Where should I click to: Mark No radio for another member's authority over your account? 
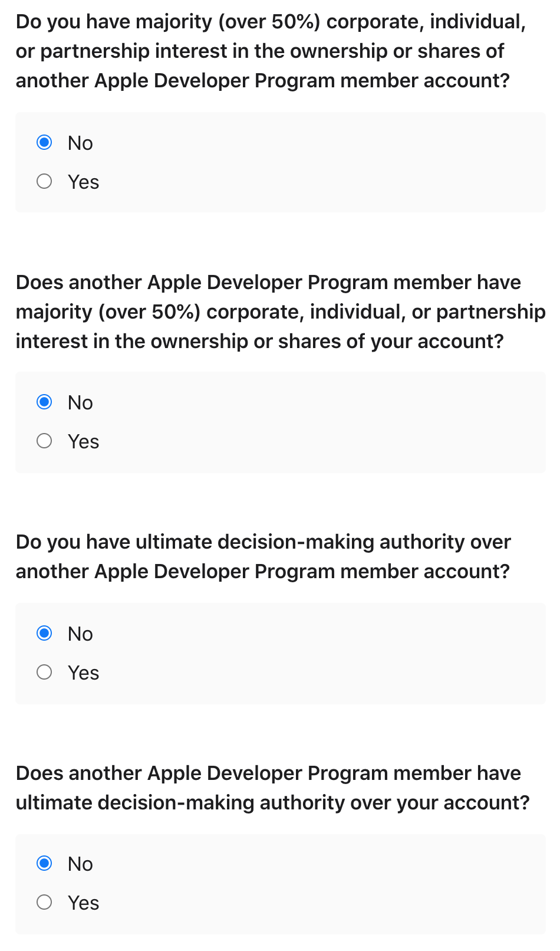[x=44, y=863]
